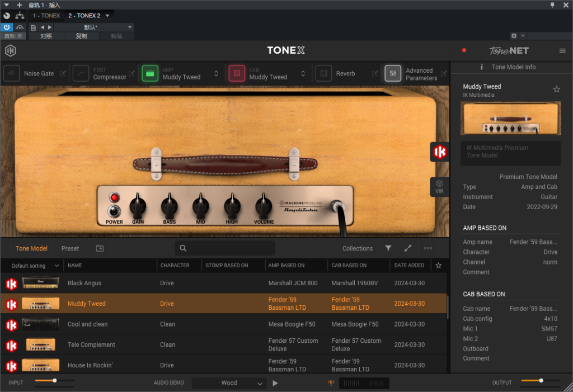This screenshot has height=392, width=573.
Task: Open the hamburger menu next to ToneNET
Action: [x=562, y=50]
